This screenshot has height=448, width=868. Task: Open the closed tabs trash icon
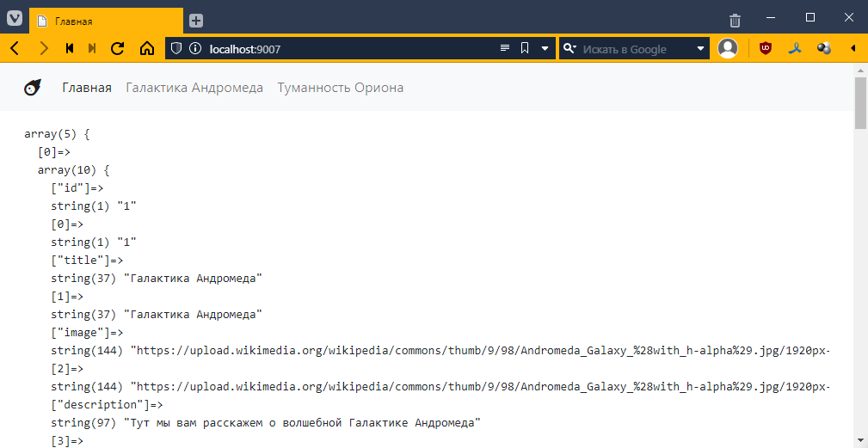point(735,20)
